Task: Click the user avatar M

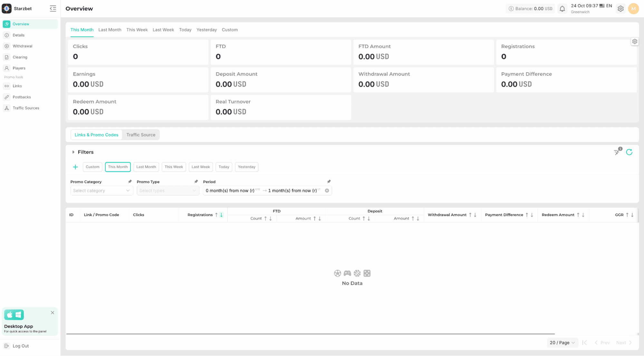Action: (633, 9)
